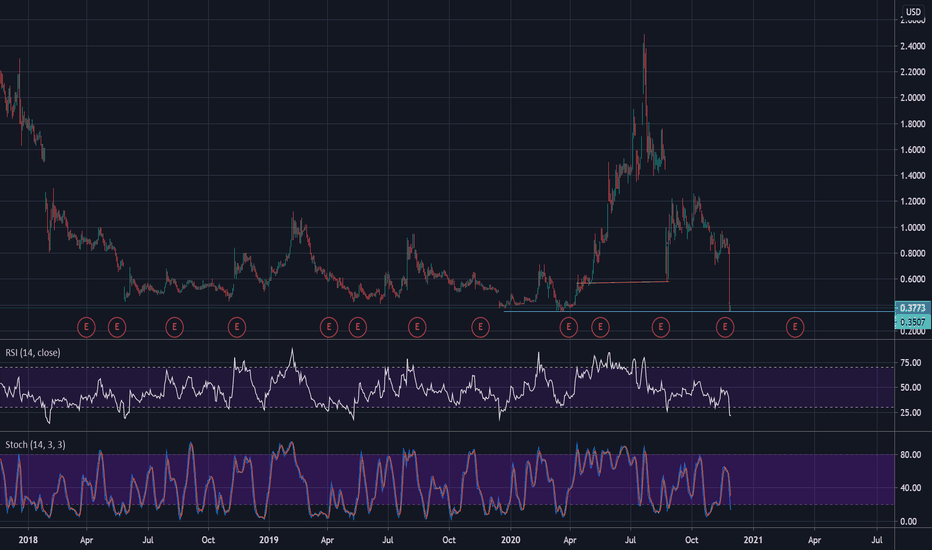Select the RSI (14, close) indicator label
This screenshot has height=550, width=932.
(33, 353)
